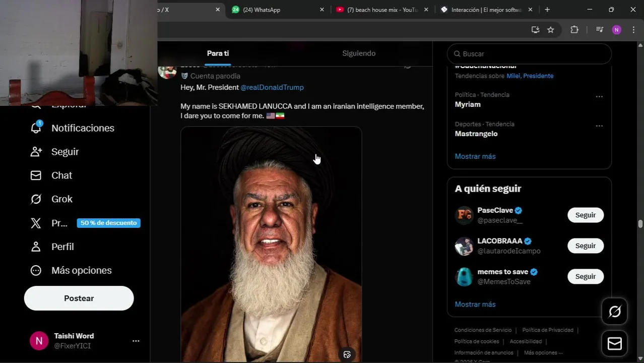Screen dimensions: 644x363
Task: Click @realDonaldTrump mention link
Action: tap(272, 87)
